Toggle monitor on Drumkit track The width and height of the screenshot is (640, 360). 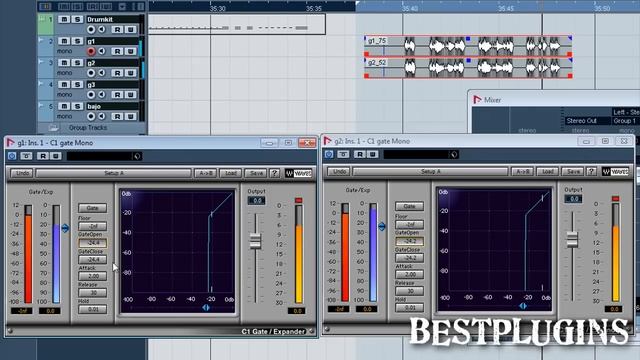tap(102, 29)
